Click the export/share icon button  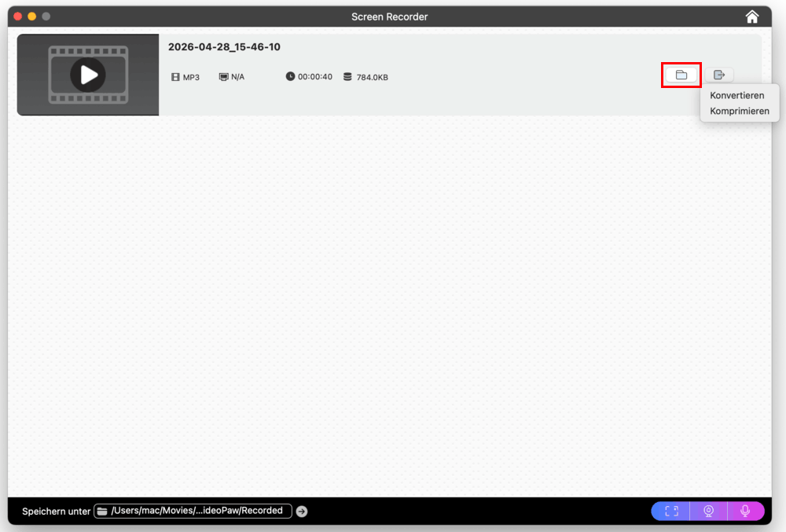tap(719, 75)
